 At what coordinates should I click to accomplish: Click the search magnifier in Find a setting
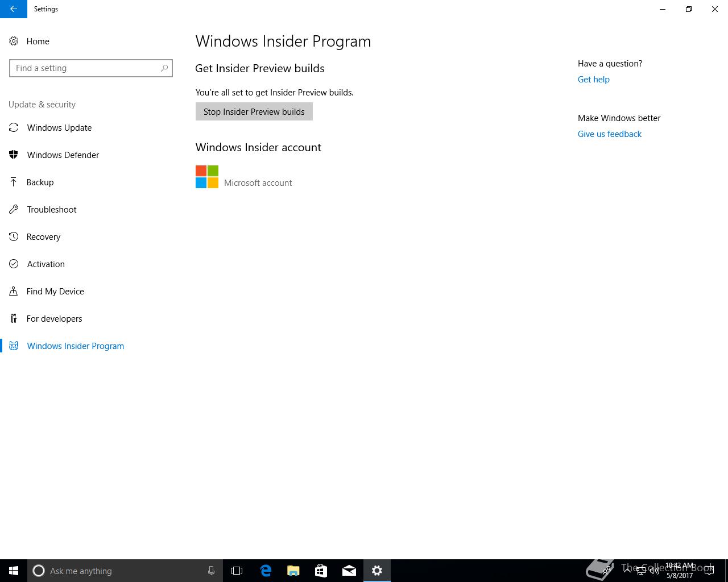(164, 68)
